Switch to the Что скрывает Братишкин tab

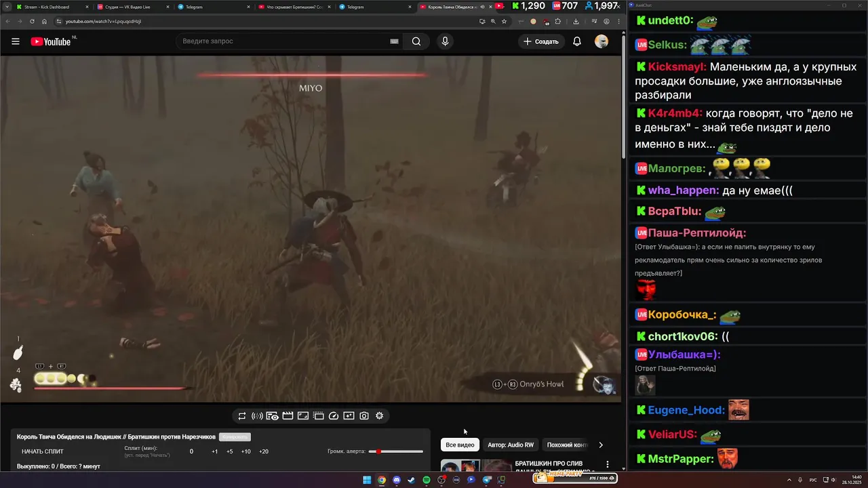click(x=294, y=7)
